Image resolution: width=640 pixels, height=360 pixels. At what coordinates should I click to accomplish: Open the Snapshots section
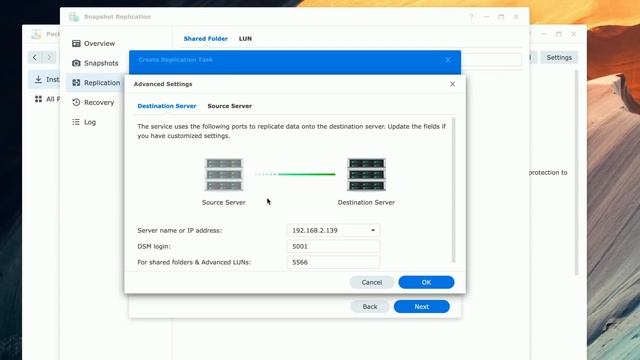tap(95, 63)
